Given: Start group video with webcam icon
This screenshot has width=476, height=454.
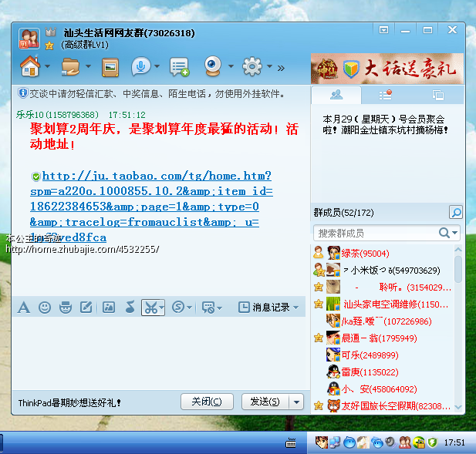Looking at the screenshot, I should coord(213,66).
